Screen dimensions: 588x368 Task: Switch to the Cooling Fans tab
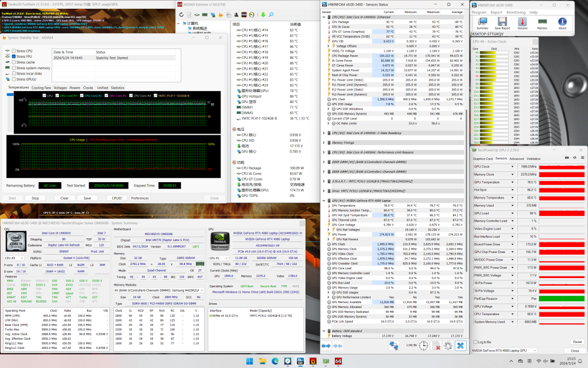(41, 88)
